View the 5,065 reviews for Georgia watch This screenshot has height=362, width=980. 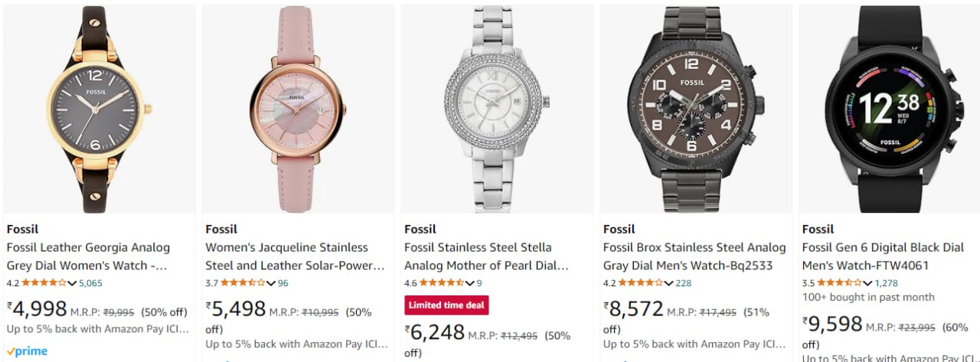[90, 282]
